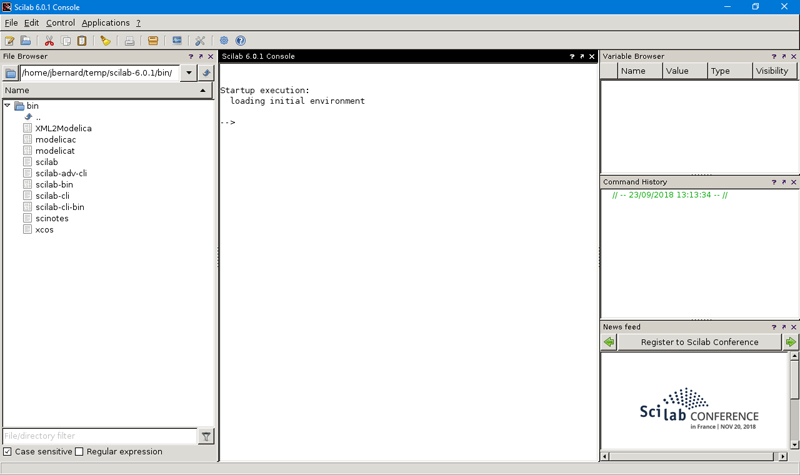Undock the Variable Browser panel
This screenshot has width=800, height=475.
click(x=784, y=57)
